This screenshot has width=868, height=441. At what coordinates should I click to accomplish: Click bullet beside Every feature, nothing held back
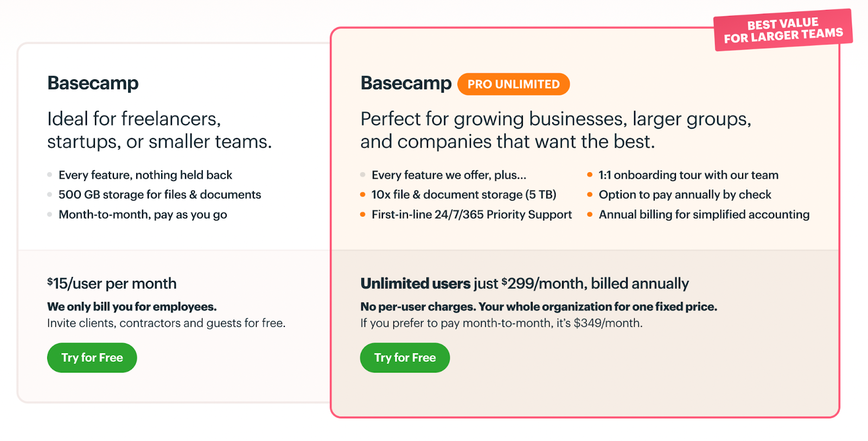(x=49, y=175)
